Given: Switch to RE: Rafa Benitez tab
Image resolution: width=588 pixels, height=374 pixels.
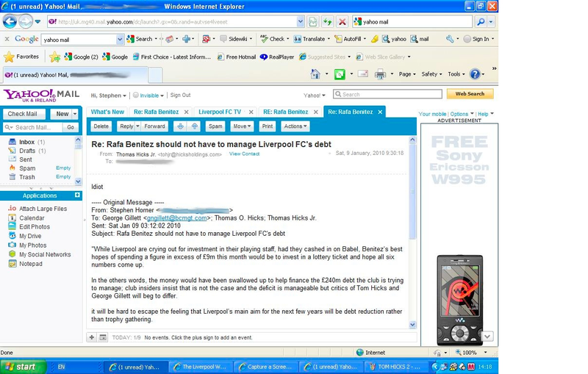Looking at the screenshot, I should click(285, 112).
